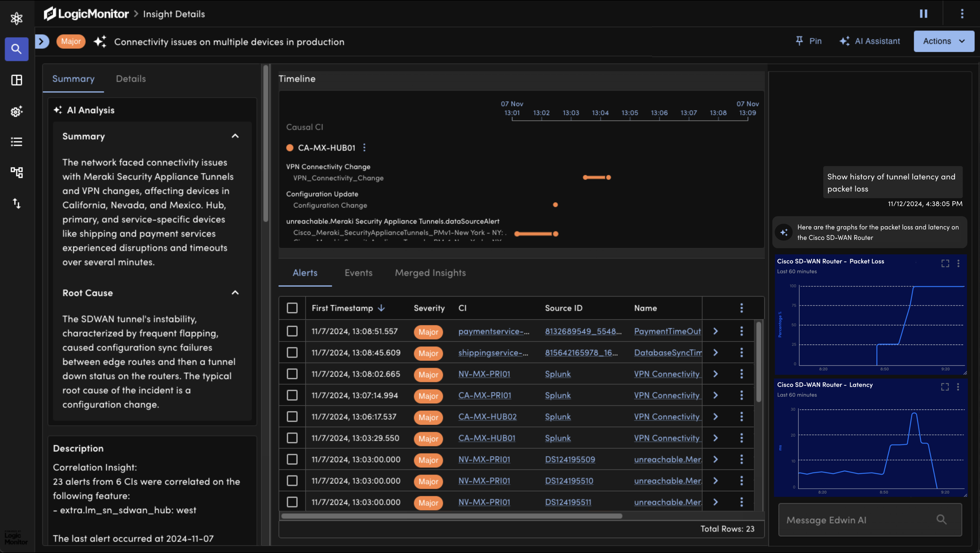Expand details arrow for PaymentTimeOut row
Image resolution: width=980 pixels, height=553 pixels.
pos(716,331)
